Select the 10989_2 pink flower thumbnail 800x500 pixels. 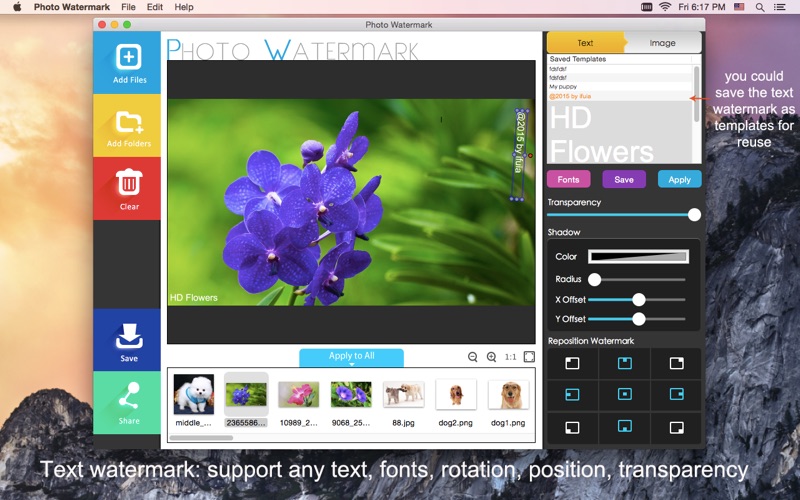point(298,394)
